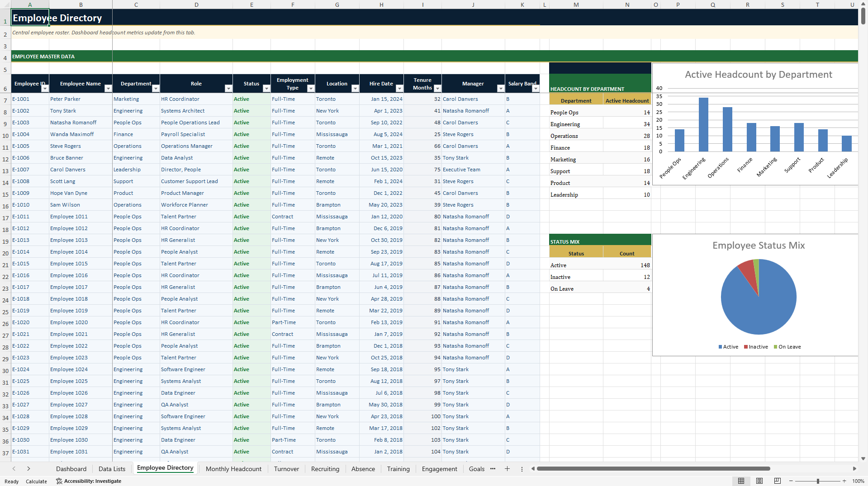868x486 pixels.
Task: Open the Manager column filter dropdown
Action: click(500, 89)
